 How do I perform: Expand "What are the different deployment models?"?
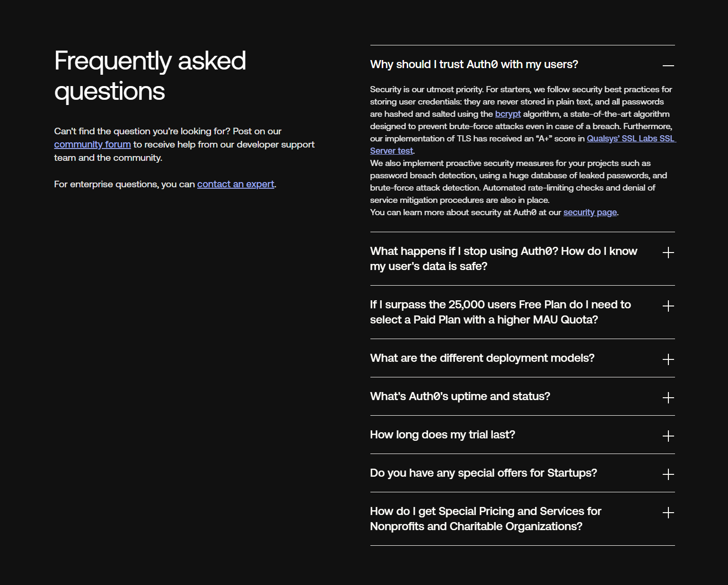tap(668, 359)
